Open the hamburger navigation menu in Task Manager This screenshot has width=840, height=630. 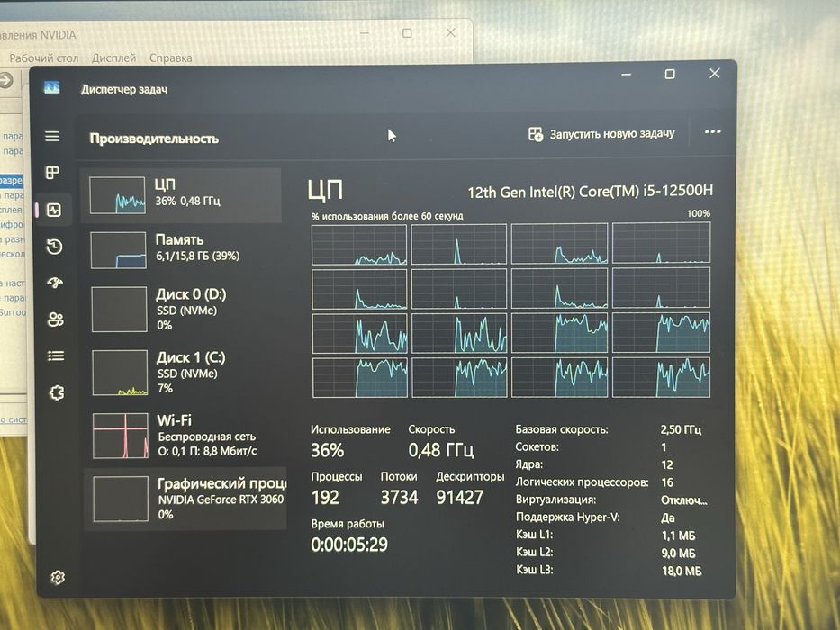coord(52,136)
